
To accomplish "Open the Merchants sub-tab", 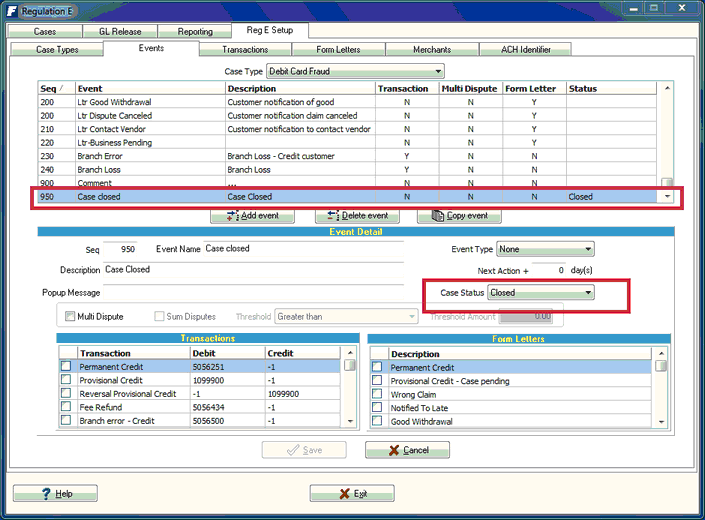I will pyautogui.click(x=432, y=49).
